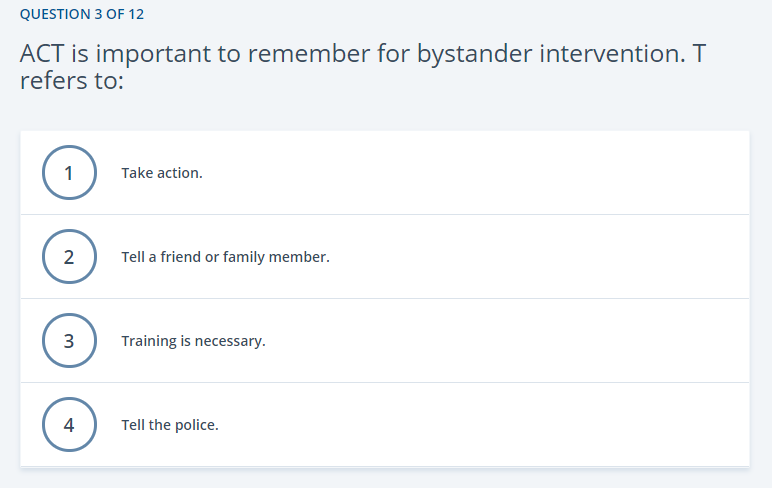The width and height of the screenshot is (772, 488).
Task: Choose the 'Take action.' answer text
Action: 162,173
